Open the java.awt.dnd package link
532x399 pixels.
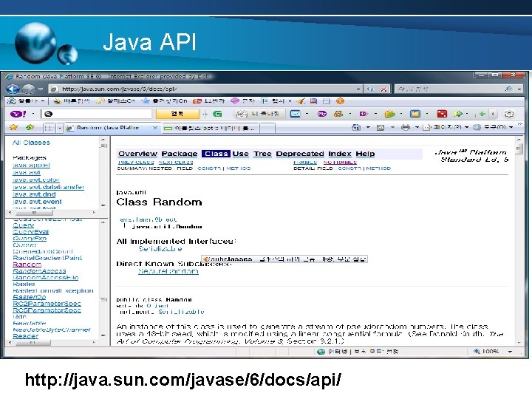point(34,194)
